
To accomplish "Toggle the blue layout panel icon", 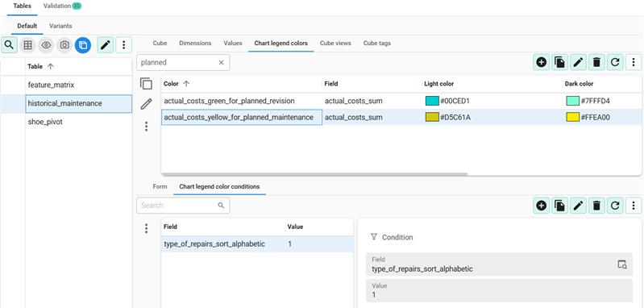I will tap(83, 45).
